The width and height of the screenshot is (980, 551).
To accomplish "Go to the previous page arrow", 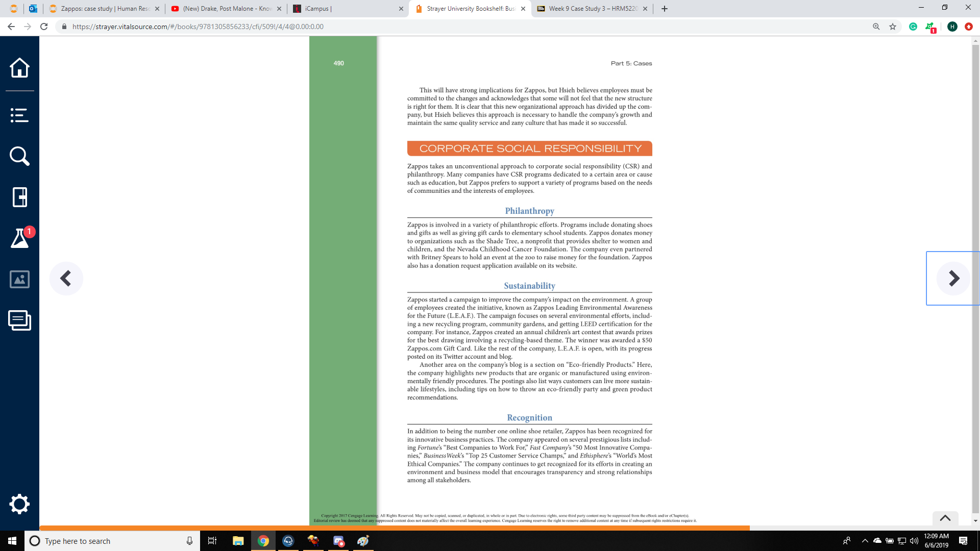I will tap(66, 279).
